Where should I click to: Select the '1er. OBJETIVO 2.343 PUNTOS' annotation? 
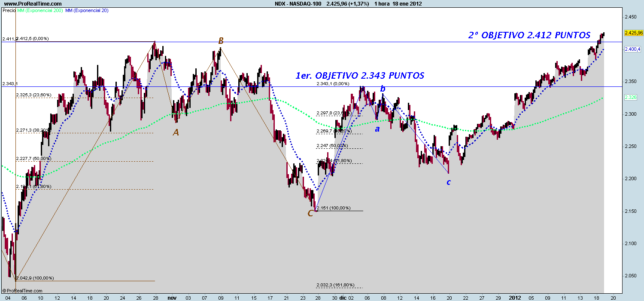click(360, 75)
